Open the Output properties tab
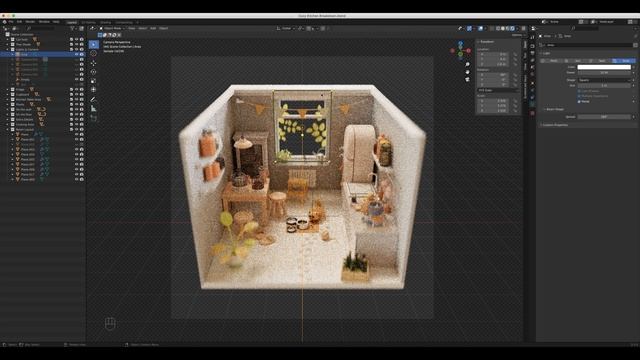Viewport: 640px width, 360px height. point(532,53)
